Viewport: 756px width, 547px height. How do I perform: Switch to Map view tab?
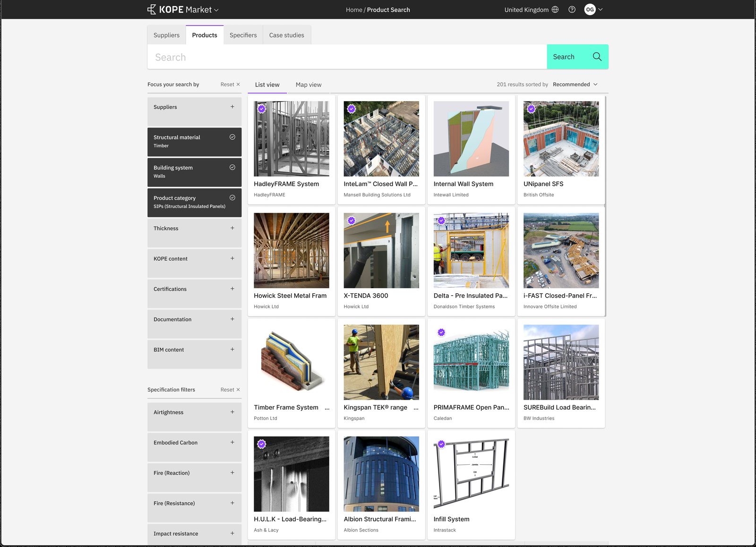[309, 85]
